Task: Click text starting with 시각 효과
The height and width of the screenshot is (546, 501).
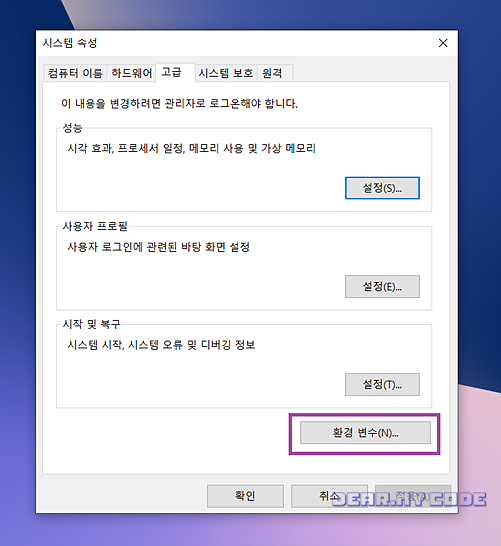Action: click(x=191, y=148)
